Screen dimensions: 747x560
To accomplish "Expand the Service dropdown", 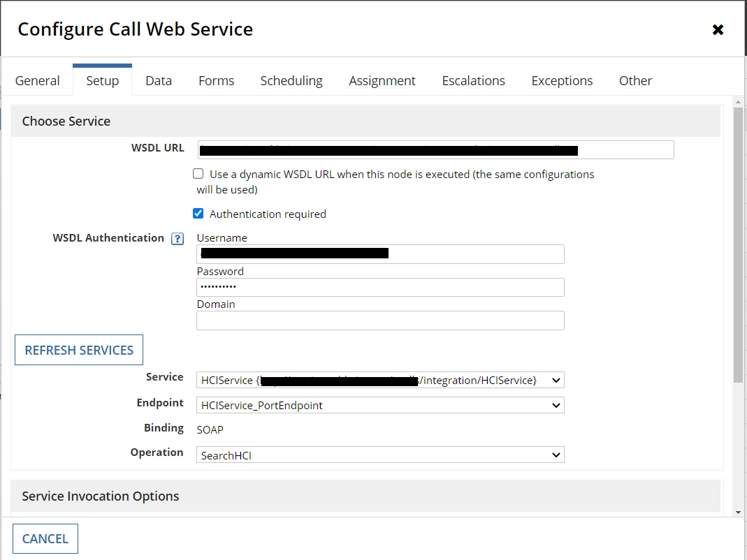I will tap(380, 380).
